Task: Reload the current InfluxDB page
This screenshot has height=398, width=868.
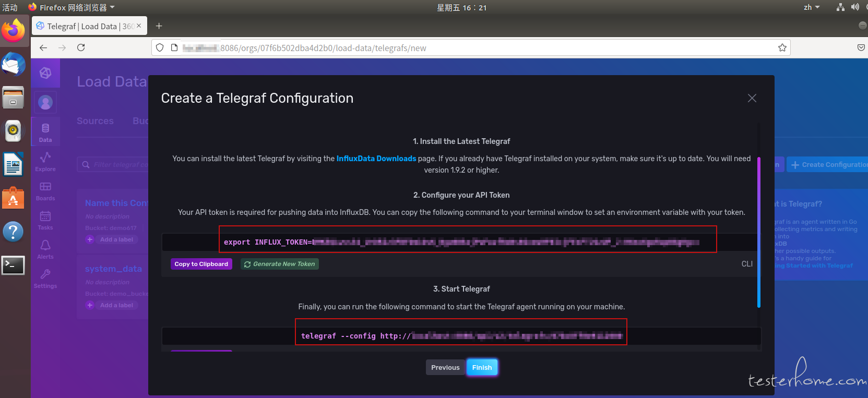Action: coord(81,47)
